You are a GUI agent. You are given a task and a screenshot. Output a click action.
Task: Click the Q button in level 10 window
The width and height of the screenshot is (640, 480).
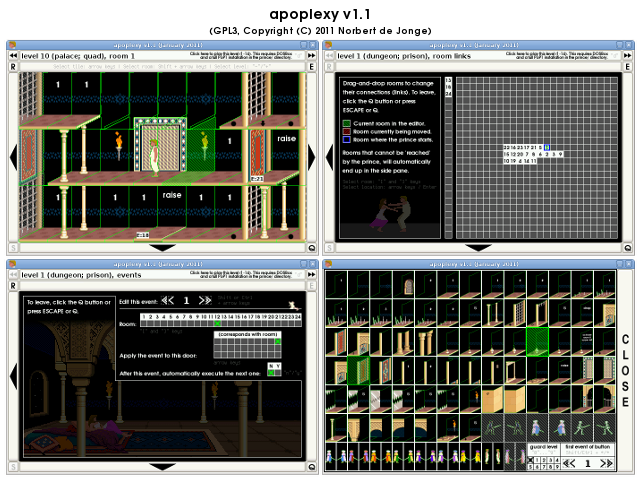[x=311, y=248]
